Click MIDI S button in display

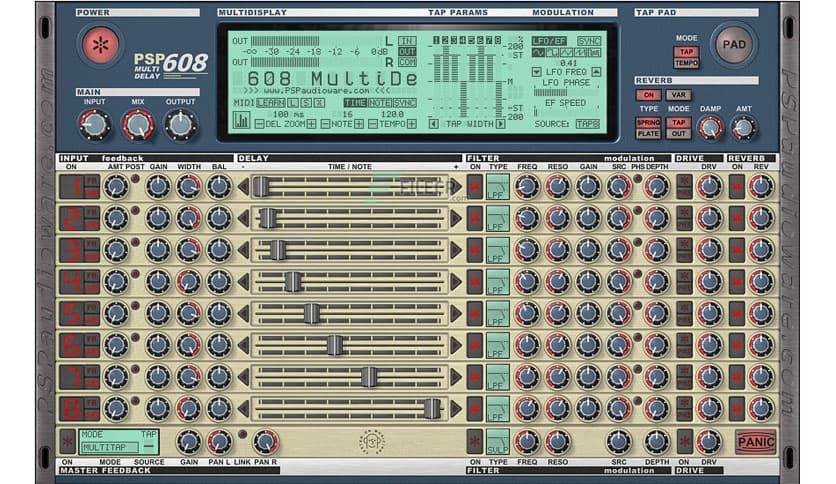307,103
